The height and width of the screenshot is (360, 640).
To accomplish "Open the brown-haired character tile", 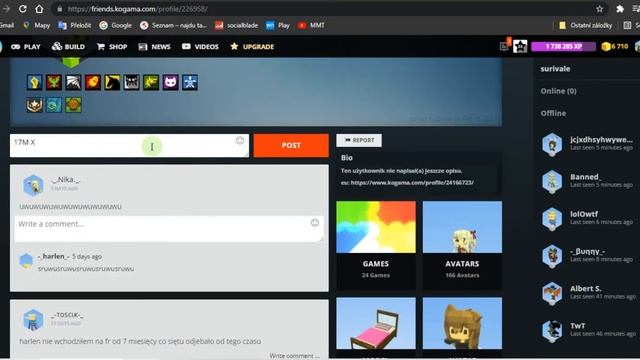I will (462, 323).
